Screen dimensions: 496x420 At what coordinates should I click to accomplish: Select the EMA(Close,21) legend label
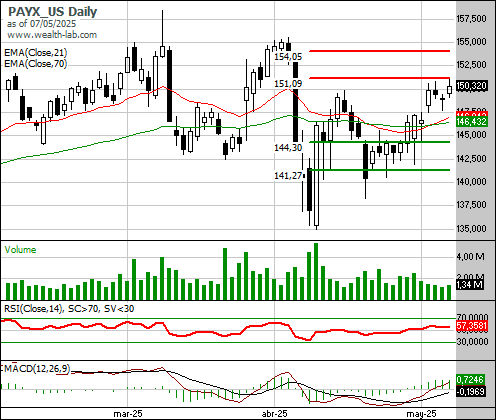click(36, 53)
